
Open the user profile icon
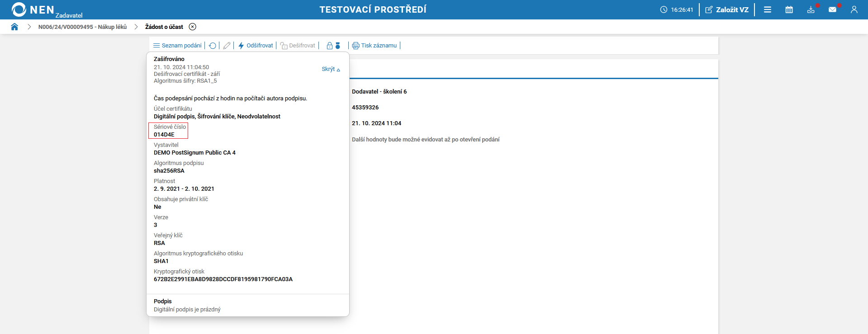click(x=854, y=9)
